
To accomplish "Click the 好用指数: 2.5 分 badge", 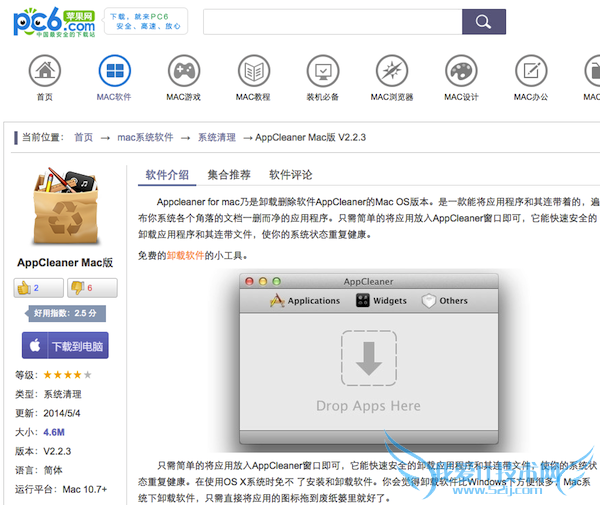I will point(65,313).
